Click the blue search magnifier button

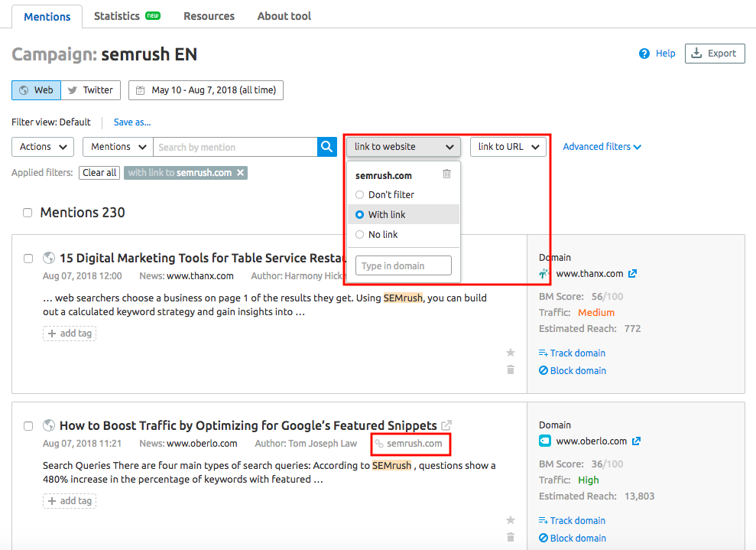(x=327, y=147)
